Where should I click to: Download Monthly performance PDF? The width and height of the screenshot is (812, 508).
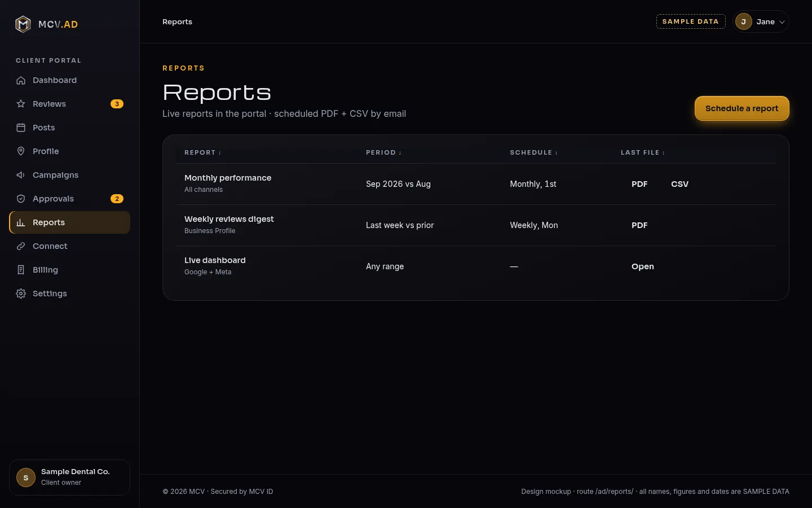(639, 184)
